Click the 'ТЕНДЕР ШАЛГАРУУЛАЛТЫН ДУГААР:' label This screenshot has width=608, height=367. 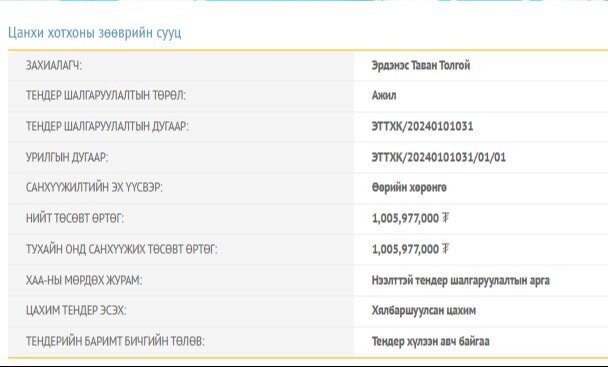[x=107, y=126]
